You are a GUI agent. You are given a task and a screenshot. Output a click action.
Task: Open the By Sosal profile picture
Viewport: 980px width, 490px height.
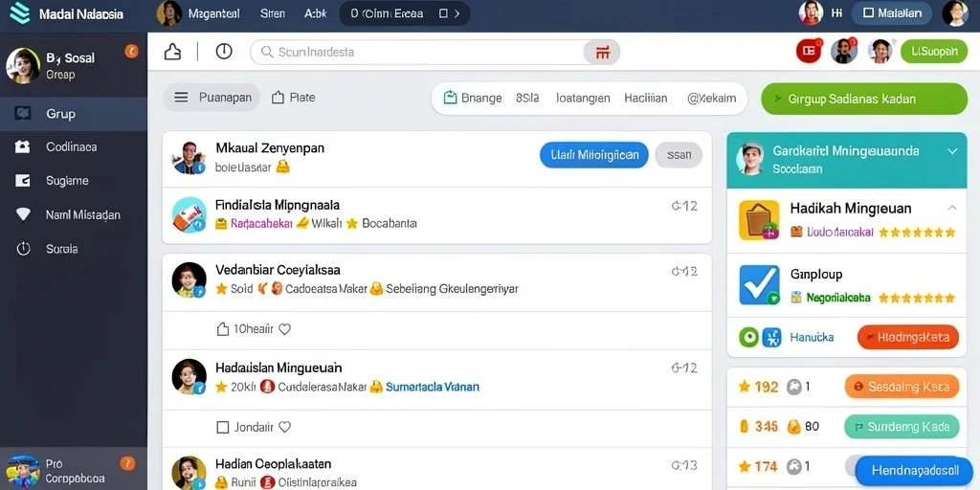tap(23, 66)
